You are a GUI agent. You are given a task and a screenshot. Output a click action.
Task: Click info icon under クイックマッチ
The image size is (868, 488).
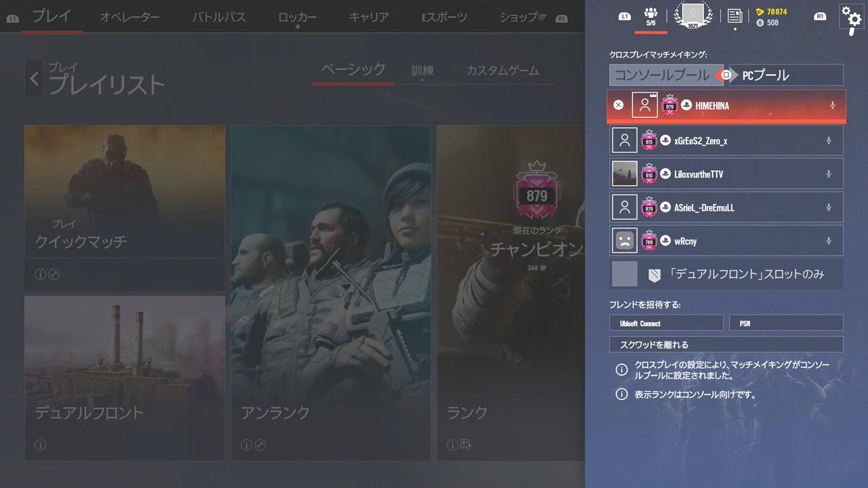40,273
